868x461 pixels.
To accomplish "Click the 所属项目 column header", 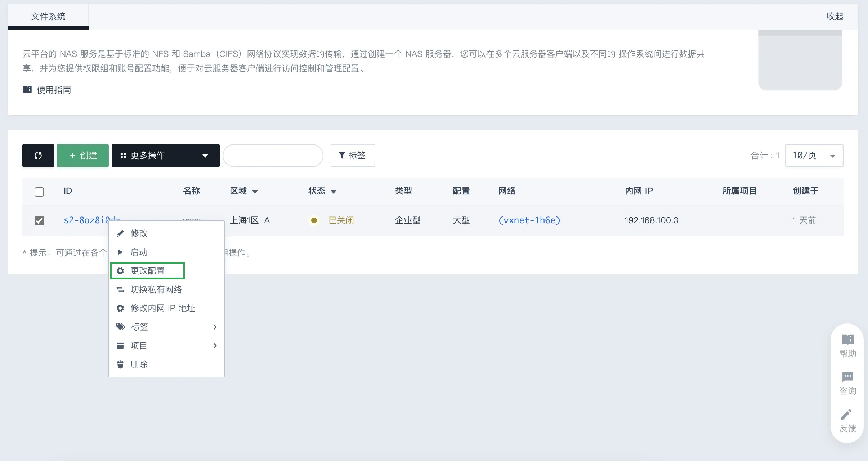I will [739, 191].
